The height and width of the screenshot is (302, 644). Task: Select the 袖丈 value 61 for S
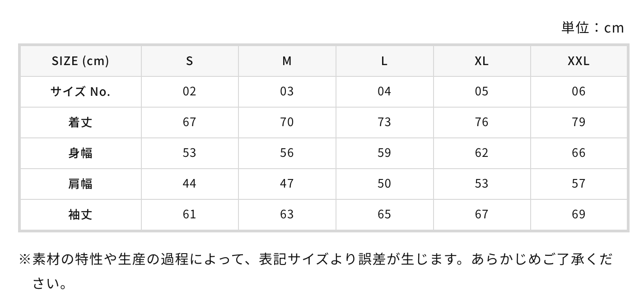tap(190, 214)
